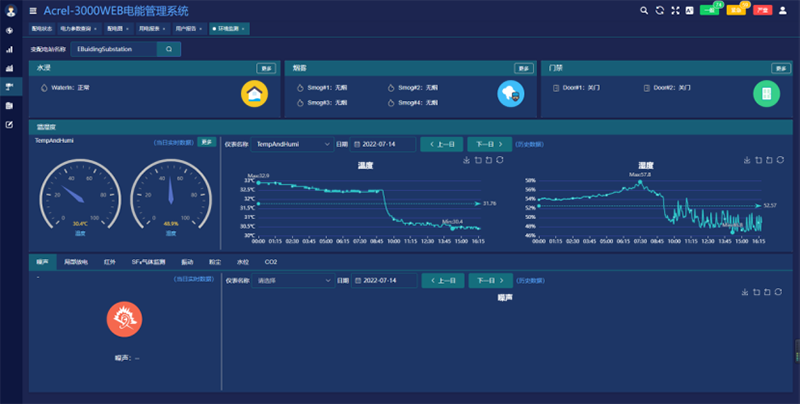Open the TempAndHumi meter name dropdown
Viewport: 800px width, 404px height.
pyautogui.click(x=292, y=144)
